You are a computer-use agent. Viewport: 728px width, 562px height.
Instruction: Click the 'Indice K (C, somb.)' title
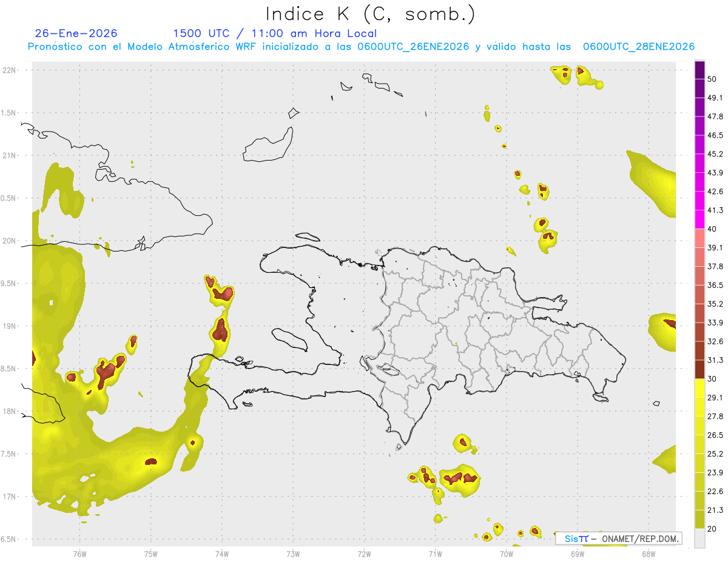370,14
